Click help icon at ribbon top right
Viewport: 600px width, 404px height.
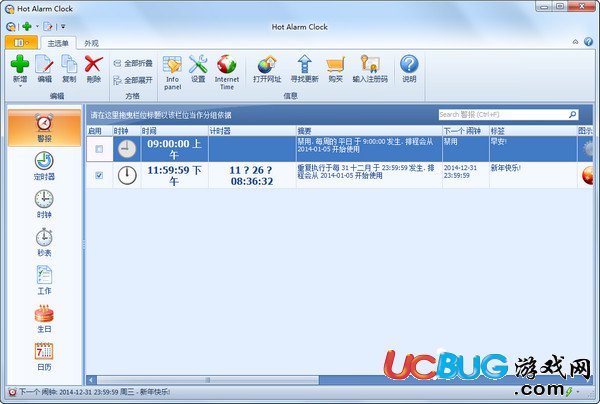click(x=589, y=42)
